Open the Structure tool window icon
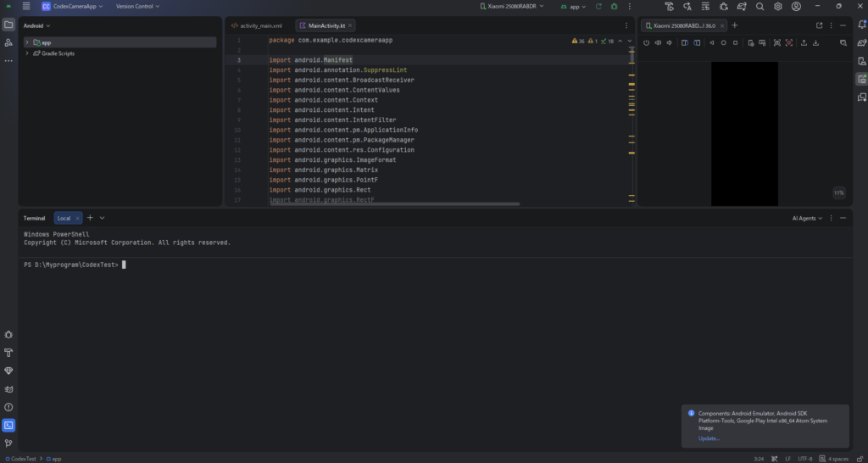This screenshot has height=463, width=868. pyautogui.click(x=8, y=42)
